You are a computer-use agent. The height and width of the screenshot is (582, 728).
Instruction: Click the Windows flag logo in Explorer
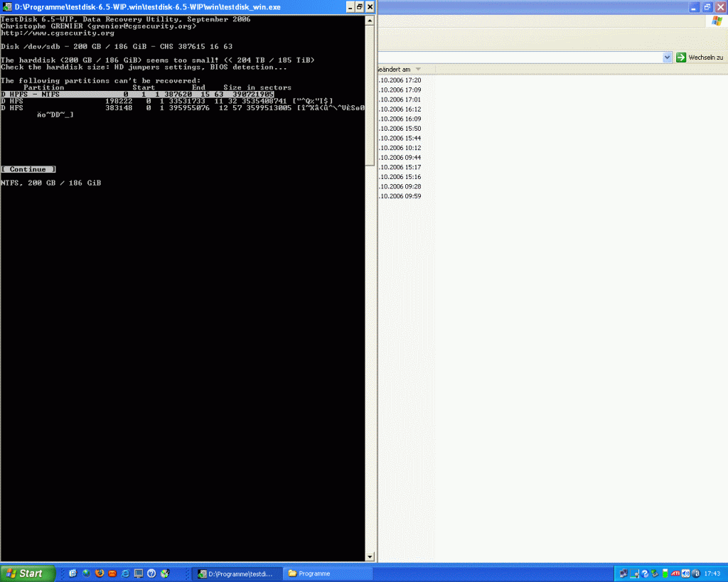[x=717, y=21]
